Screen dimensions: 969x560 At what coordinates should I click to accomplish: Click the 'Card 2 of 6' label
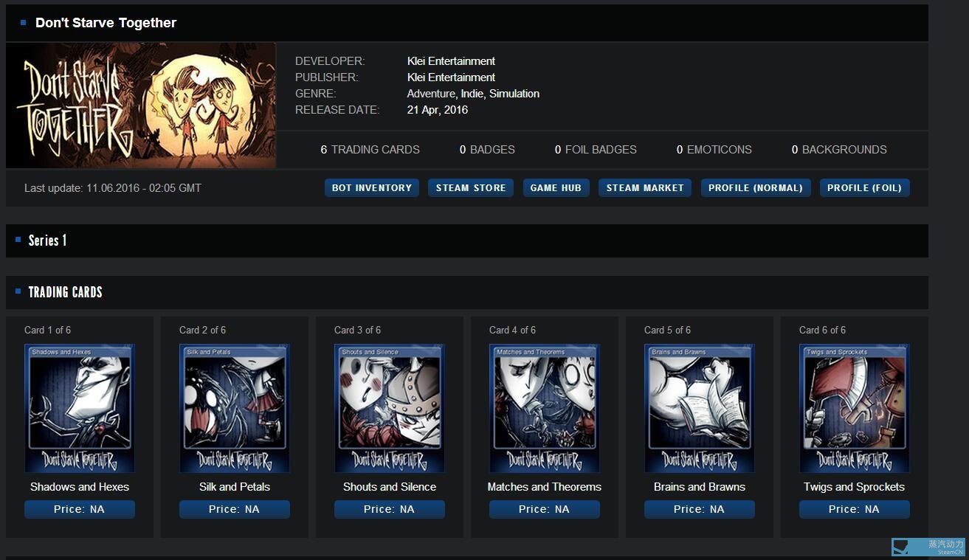point(203,330)
